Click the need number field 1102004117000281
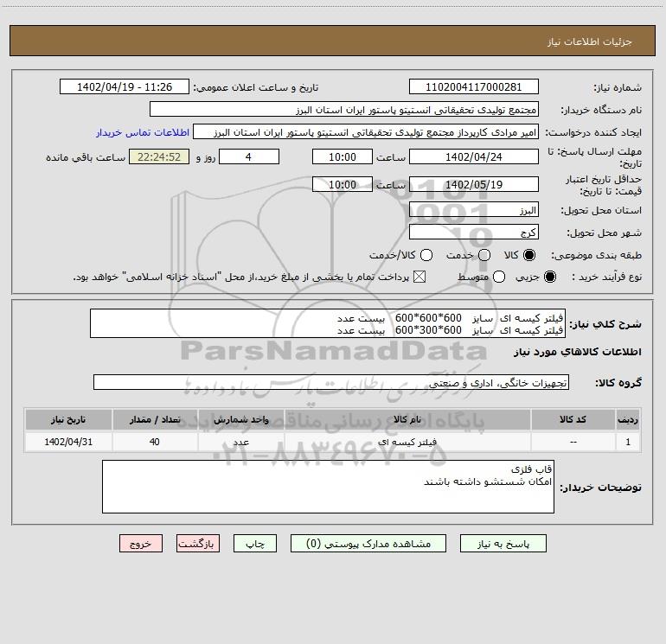Screen dimensions: 666x644 [x=474, y=87]
